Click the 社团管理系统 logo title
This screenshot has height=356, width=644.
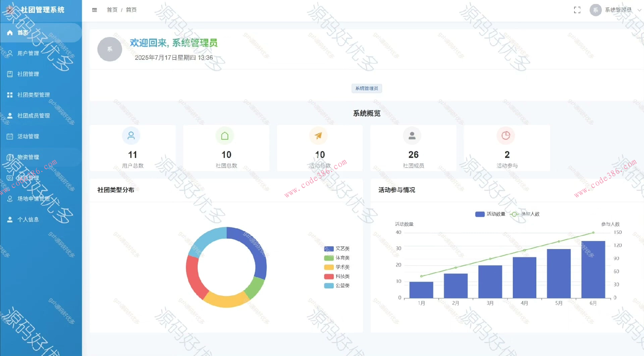(x=42, y=10)
